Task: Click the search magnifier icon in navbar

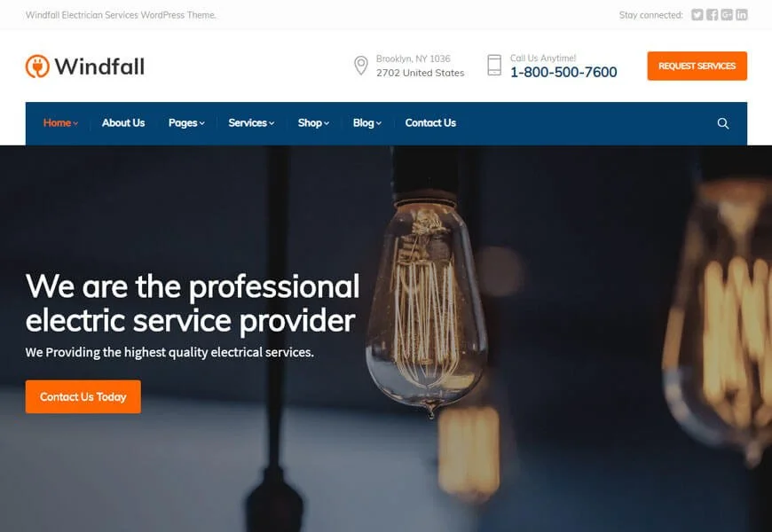Action: coord(723,123)
